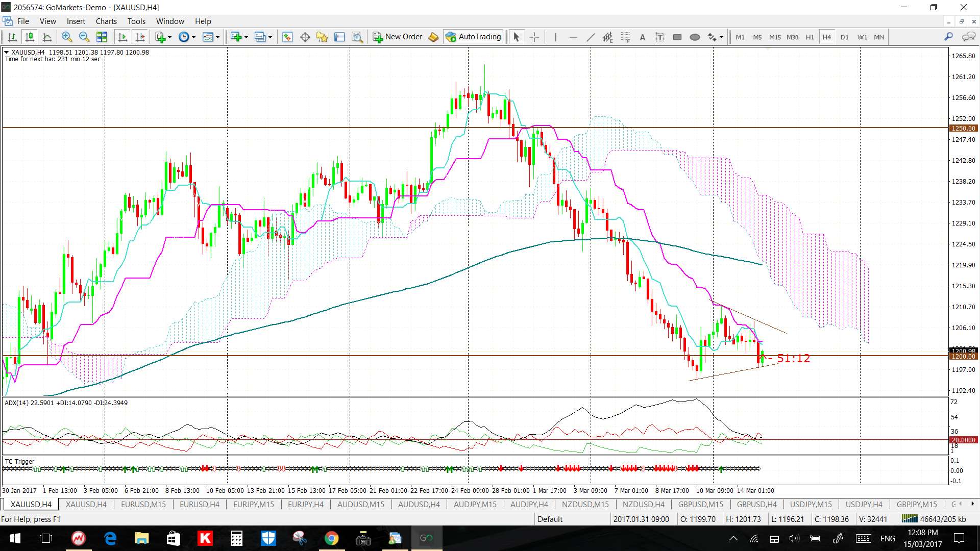This screenshot has width=980, height=551.
Task: Select the Fibonacci retracement tool
Action: coord(625,37)
